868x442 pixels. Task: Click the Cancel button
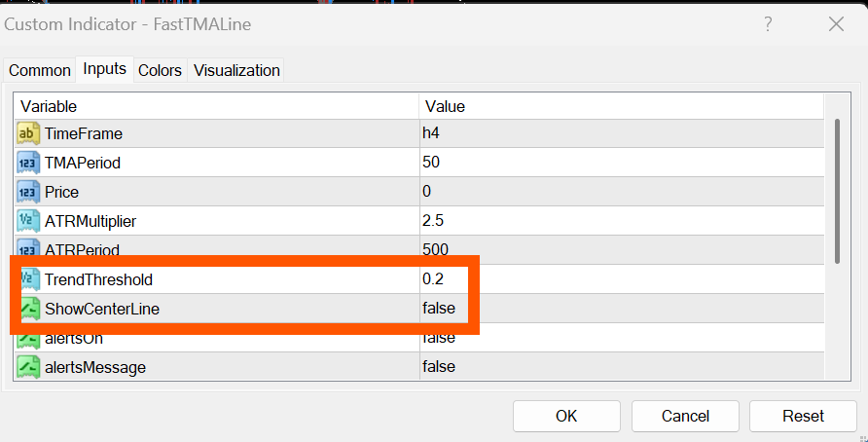pyautogui.click(x=685, y=416)
